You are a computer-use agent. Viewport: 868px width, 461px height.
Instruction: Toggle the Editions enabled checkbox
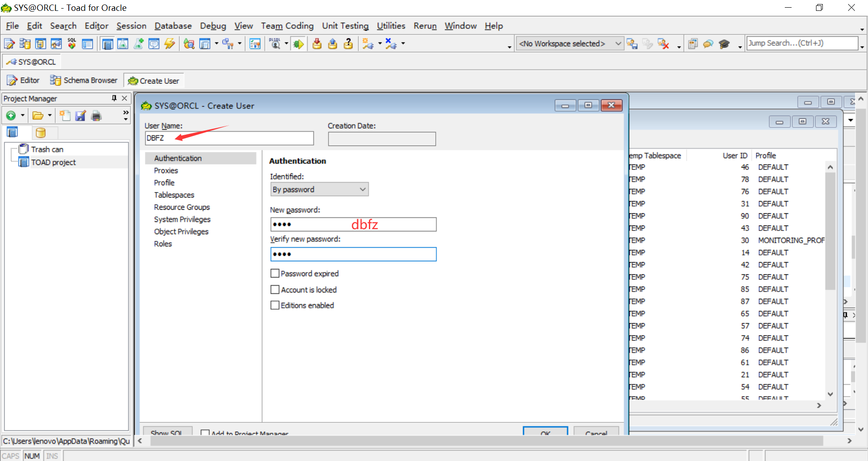pyautogui.click(x=275, y=305)
